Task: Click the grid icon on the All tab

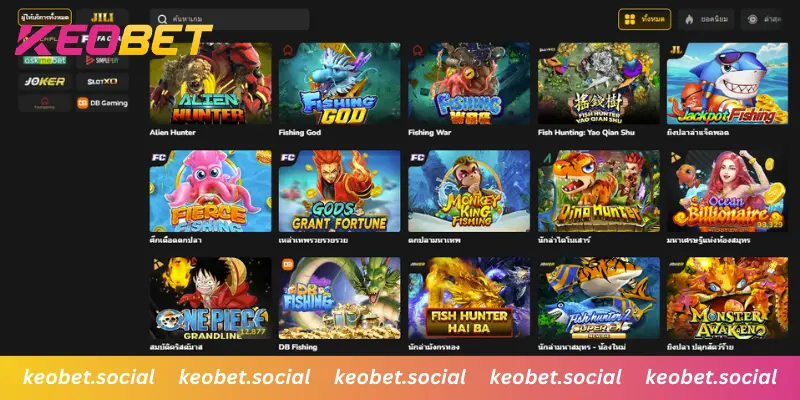Action: tap(630, 19)
